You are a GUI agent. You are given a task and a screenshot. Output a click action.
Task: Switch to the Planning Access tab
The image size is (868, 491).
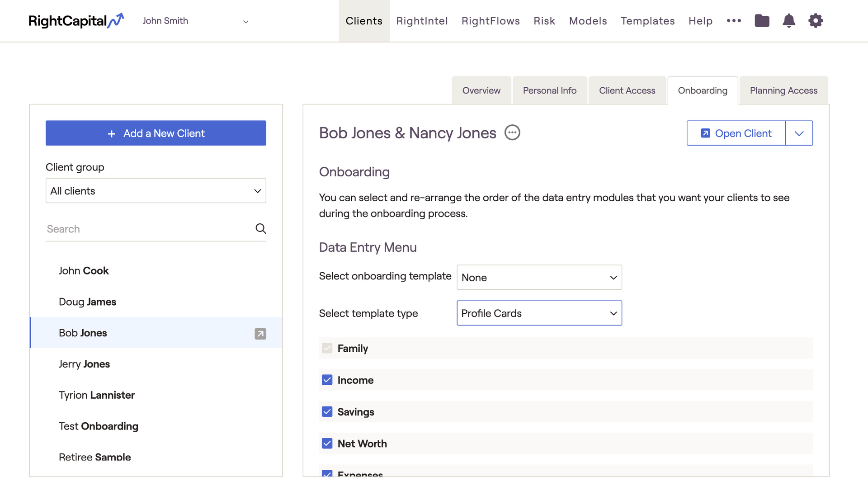(783, 90)
